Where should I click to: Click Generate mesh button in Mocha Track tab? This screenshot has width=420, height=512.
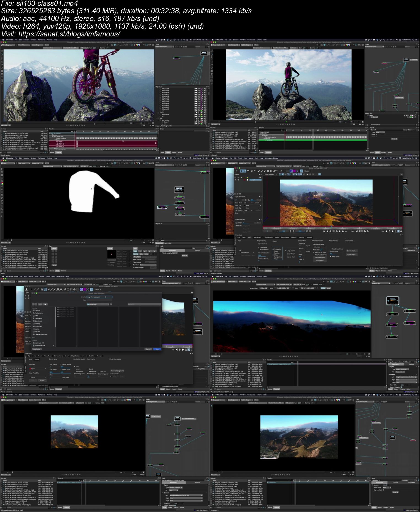[320, 258]
